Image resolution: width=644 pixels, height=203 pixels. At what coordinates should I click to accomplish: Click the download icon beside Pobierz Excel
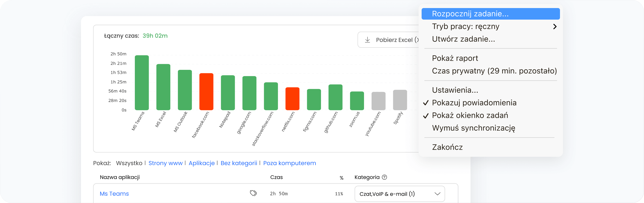[367, 40]
